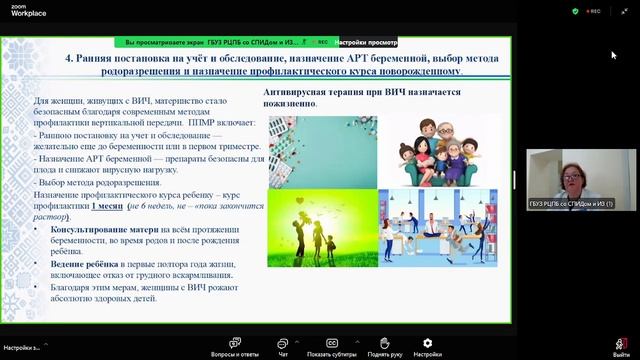Screen dimensions: 640x360
Task: Click bold text Консультирование матери
Action: pos(104,230)
